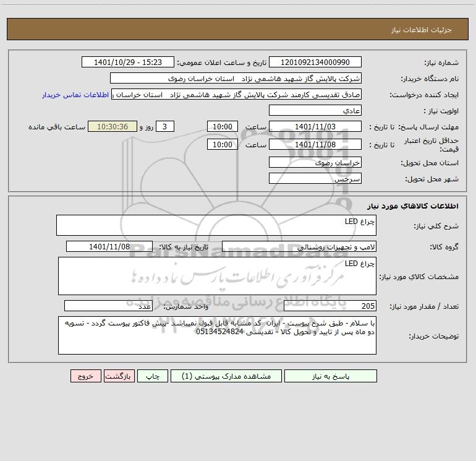Click اطلاعات کالاهای مورد نیاز section heading
Image resolution: width=476 pixels, height=461 pixels.
(x=413, y=206)
